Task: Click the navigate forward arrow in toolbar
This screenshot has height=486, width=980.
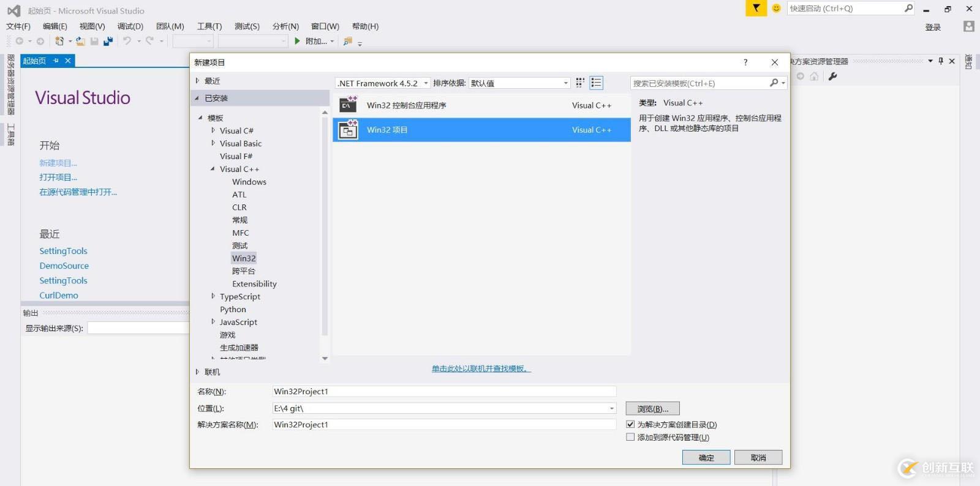Action: (40, 41)
